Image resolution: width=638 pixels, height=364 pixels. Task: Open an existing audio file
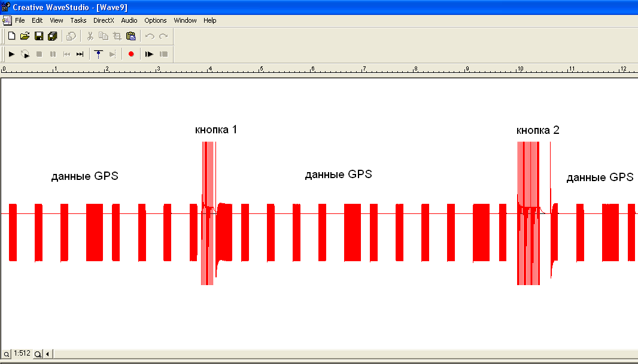coord(25,36)
